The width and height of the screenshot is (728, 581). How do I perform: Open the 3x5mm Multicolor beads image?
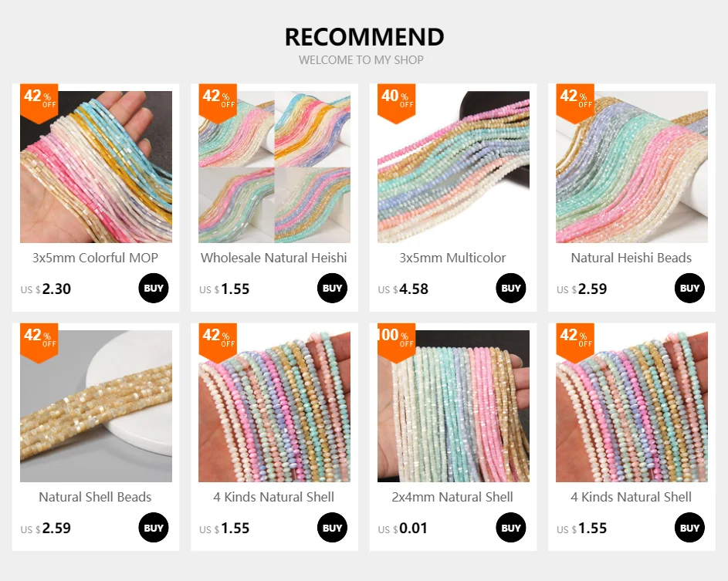click(x=453, y=167)
